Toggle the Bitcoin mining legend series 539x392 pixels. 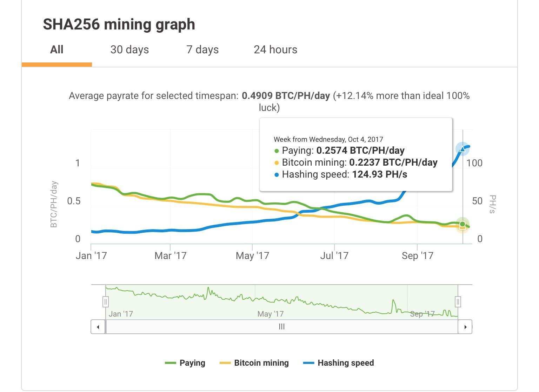[254, 363]
